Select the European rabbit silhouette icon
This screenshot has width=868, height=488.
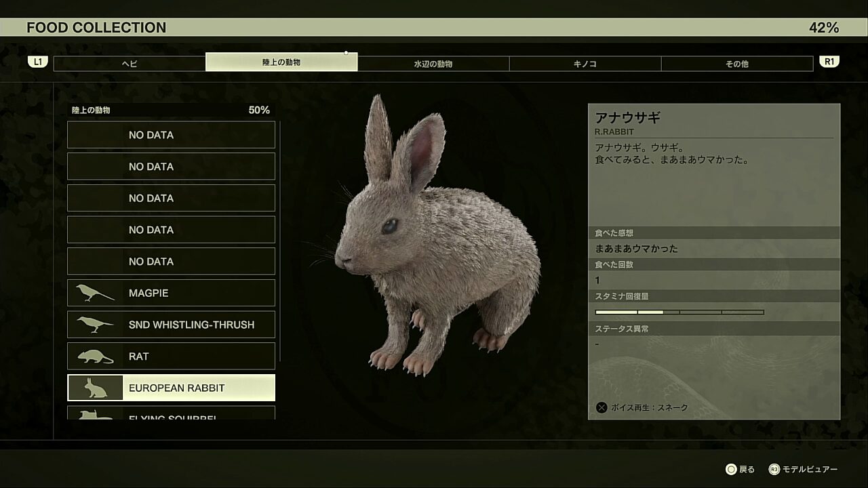click(95, 388)
